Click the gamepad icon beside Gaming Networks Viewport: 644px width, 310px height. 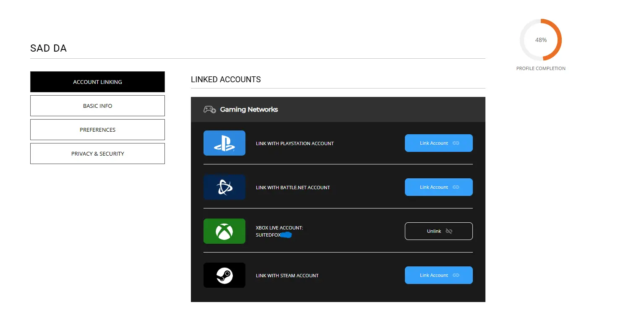[x=209, y=109]
